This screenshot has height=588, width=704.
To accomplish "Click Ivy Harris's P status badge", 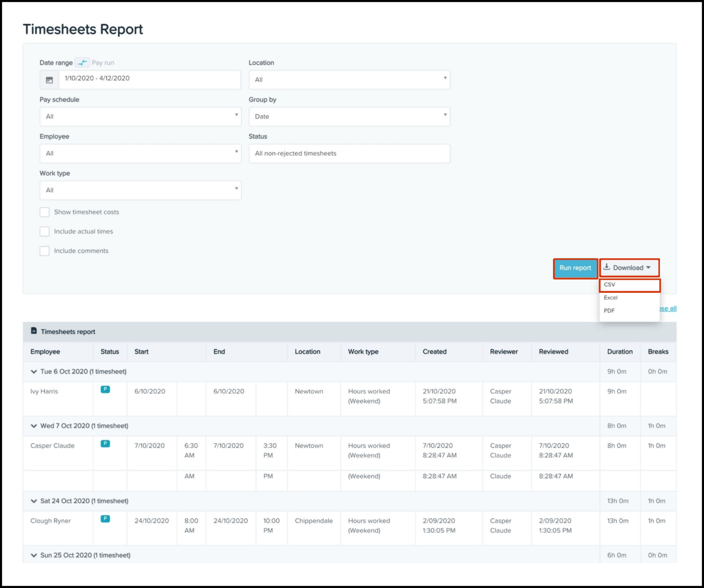I will pos(105,389).
